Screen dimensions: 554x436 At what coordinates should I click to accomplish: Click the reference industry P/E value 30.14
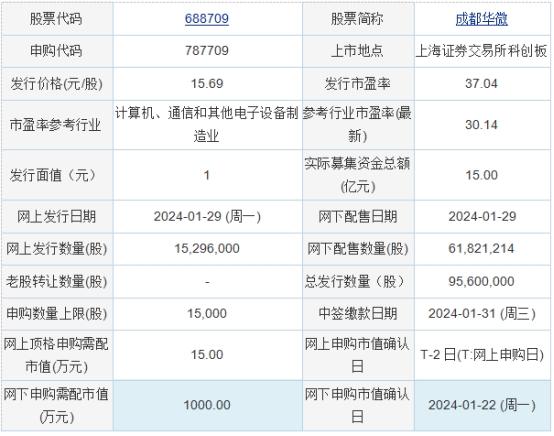coord(482,125)
